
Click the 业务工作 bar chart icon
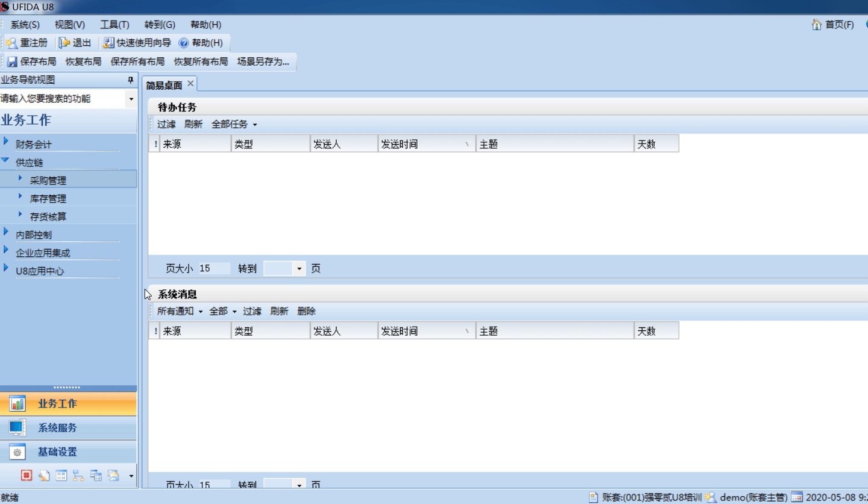[17, 404]
